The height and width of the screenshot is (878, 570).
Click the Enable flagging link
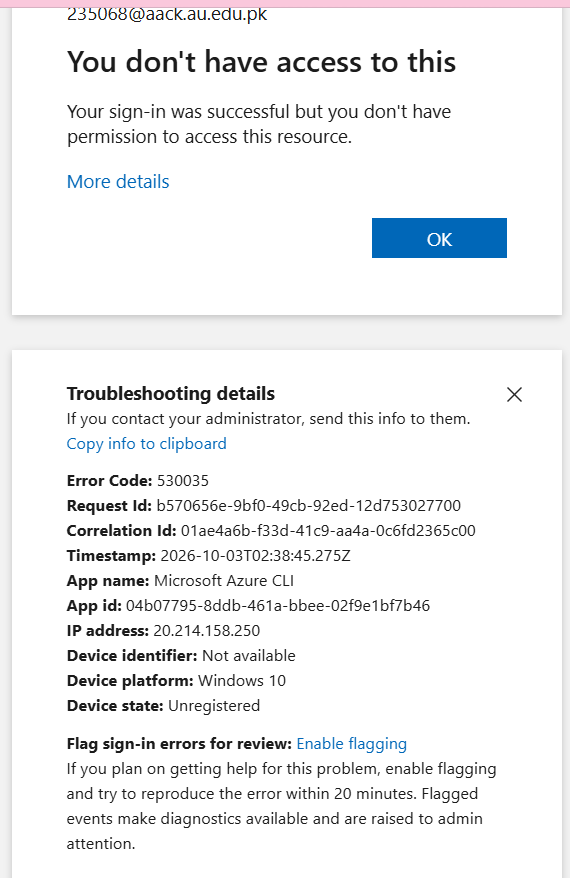coord(351,744)
